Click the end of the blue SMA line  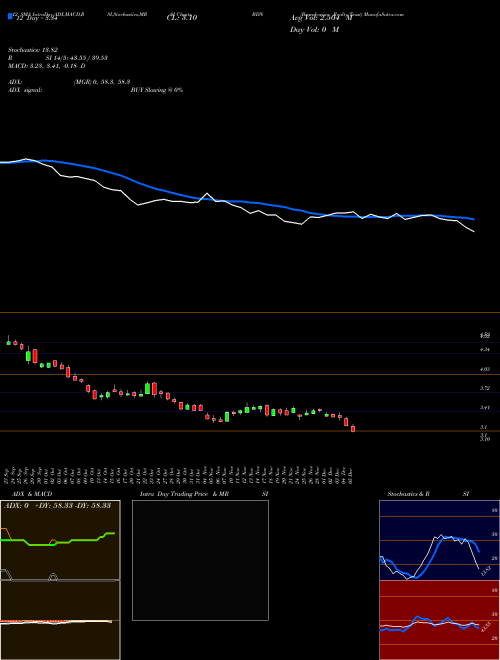click(474, 219)
